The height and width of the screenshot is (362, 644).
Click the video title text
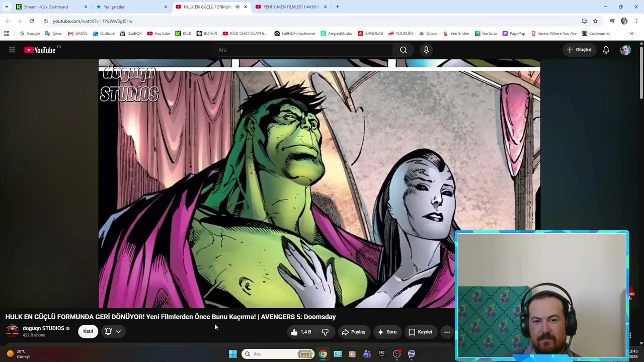(171, 317)
